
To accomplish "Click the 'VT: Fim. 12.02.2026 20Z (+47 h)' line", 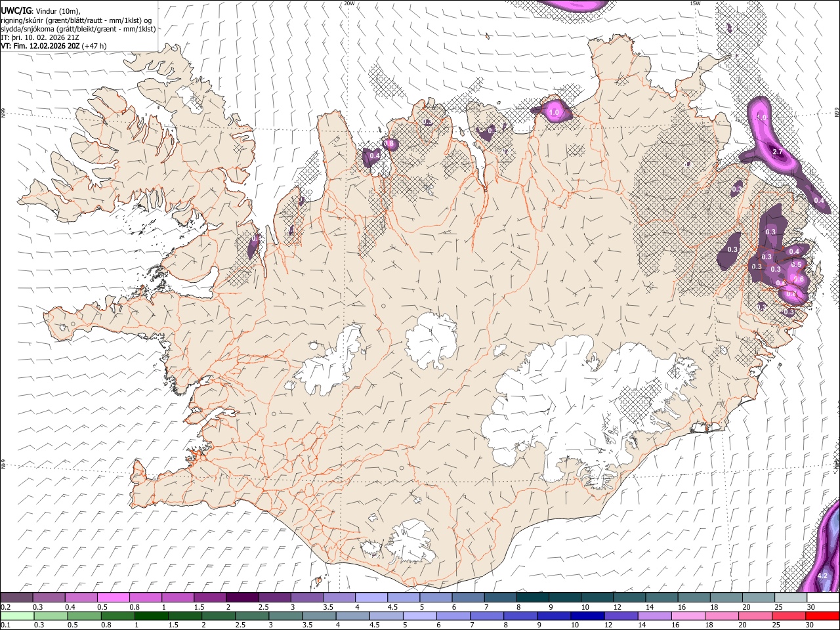I will click(x=54, y=46).
